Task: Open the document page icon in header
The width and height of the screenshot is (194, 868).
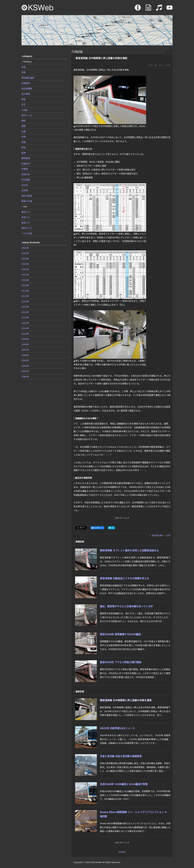Action: [148, 7]
